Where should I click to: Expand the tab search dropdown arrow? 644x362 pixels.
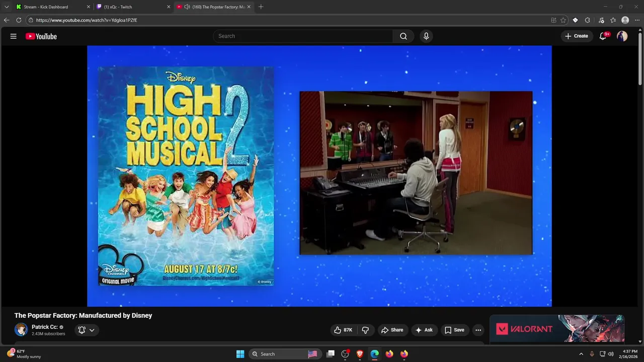[x=7, y=7]
